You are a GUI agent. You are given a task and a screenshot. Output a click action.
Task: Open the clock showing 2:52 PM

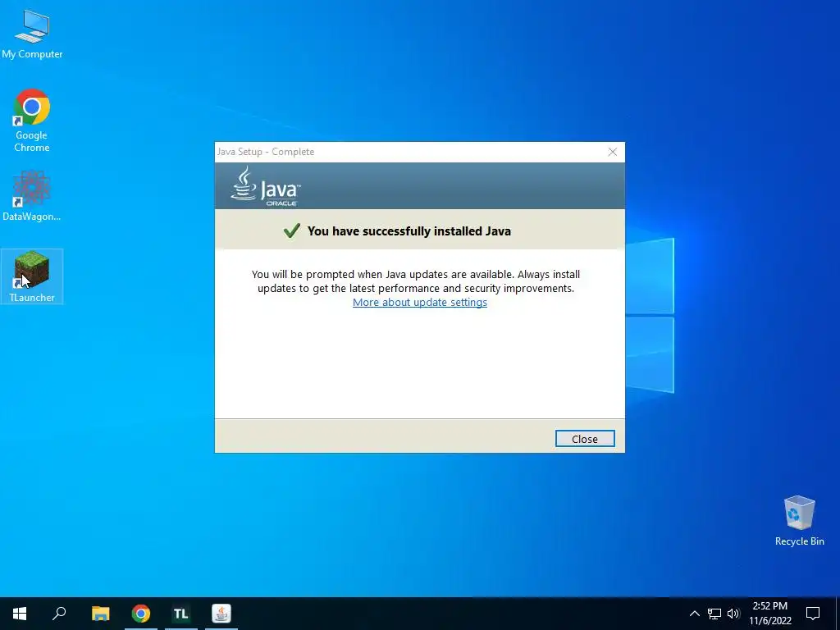click(769, 614)
